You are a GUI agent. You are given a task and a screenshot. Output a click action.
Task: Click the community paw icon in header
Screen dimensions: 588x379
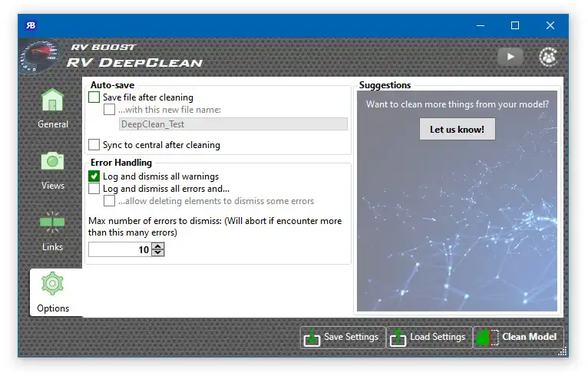point(548,57)
